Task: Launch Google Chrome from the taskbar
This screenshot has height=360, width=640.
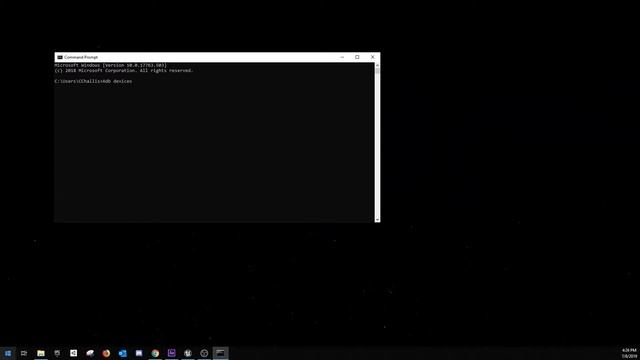Action: 155,353
